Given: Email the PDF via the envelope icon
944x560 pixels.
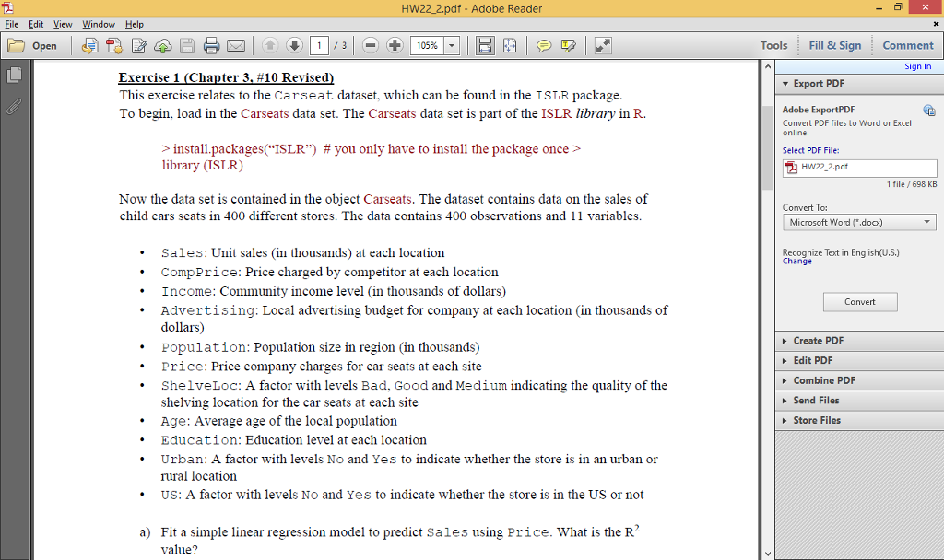Looking at the screenshot, I should [236, 45].
